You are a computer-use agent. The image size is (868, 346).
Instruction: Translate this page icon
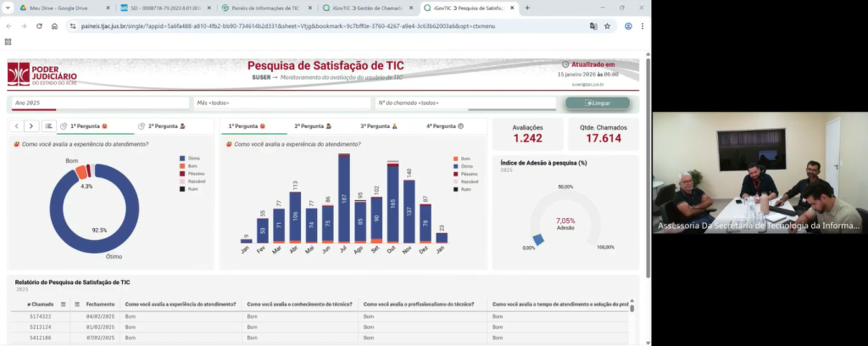tap(593, 26)
